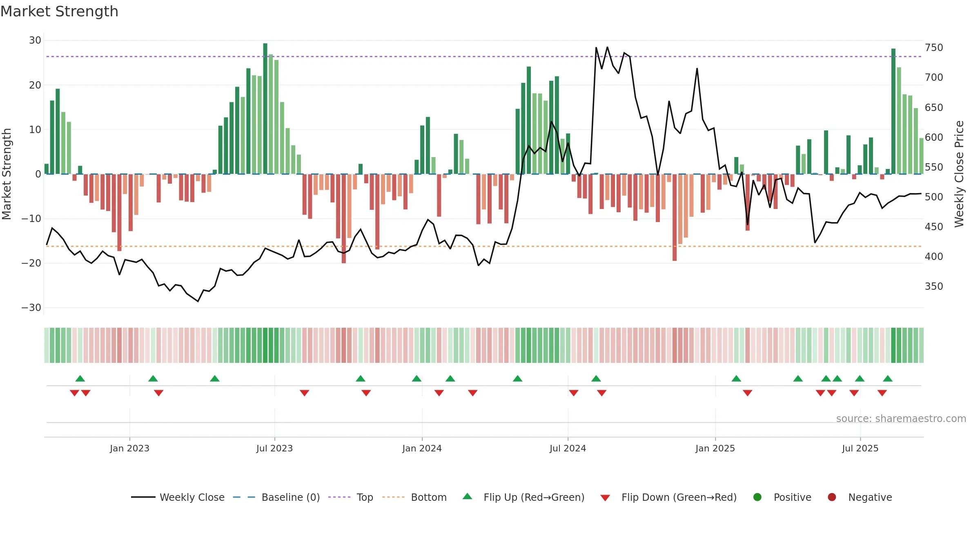
Task: Select the Jan 2024 x-axis label
Action: [x=422, y=448]
